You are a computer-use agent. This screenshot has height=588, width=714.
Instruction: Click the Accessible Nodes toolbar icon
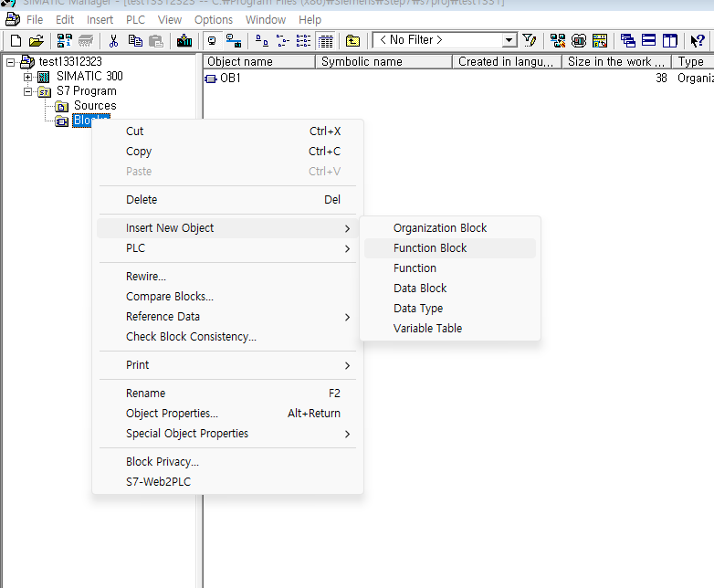point(64,40)
